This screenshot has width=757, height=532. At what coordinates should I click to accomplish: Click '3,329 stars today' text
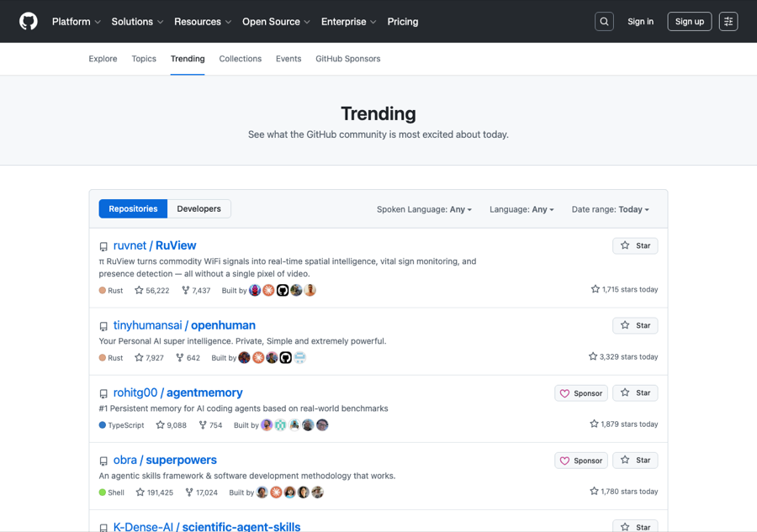tap(623, 357)
